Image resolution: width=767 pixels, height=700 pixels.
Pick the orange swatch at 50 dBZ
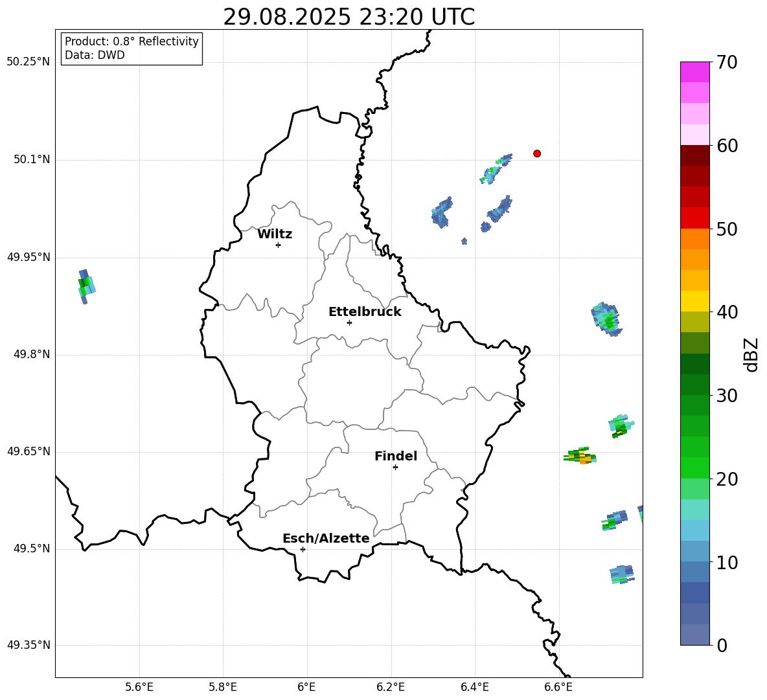(694, 238)
